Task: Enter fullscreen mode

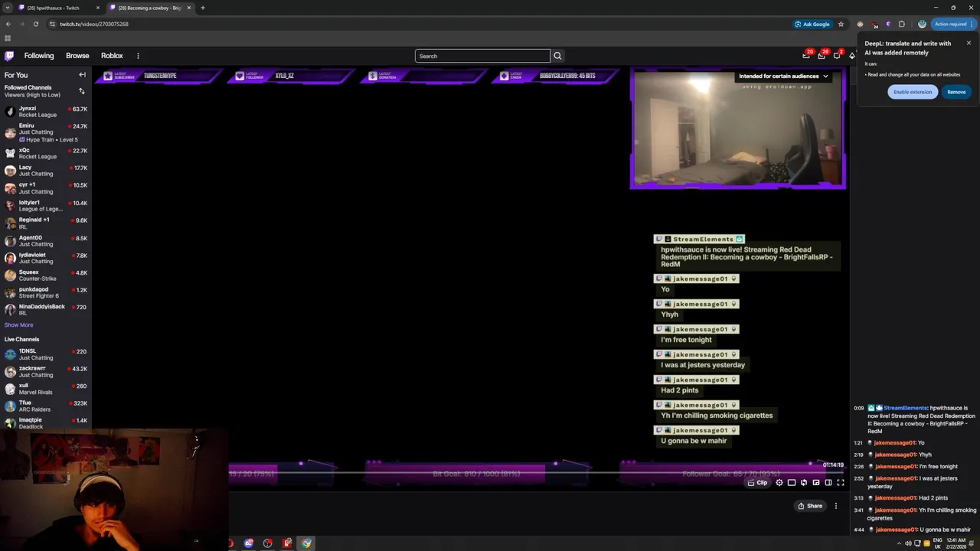Action: 841,483
